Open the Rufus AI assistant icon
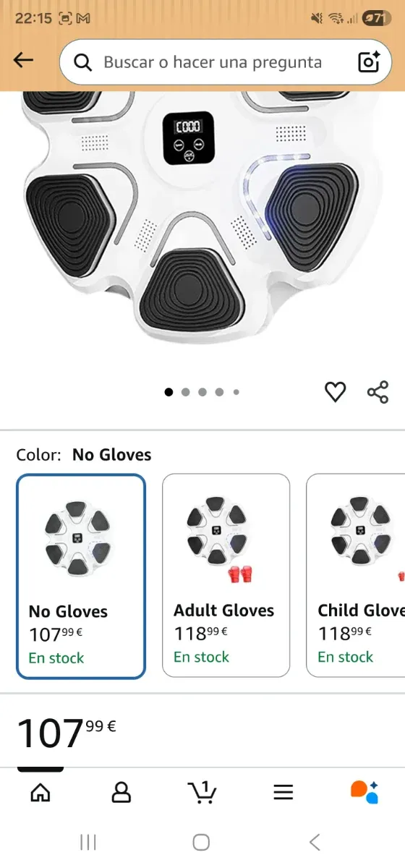Viewport: 405px width, 868px height. pos(364,792)
